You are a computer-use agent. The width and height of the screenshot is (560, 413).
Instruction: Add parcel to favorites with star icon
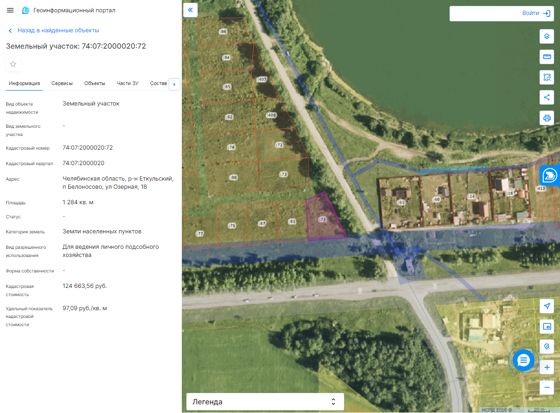click(x=13, y=64)
